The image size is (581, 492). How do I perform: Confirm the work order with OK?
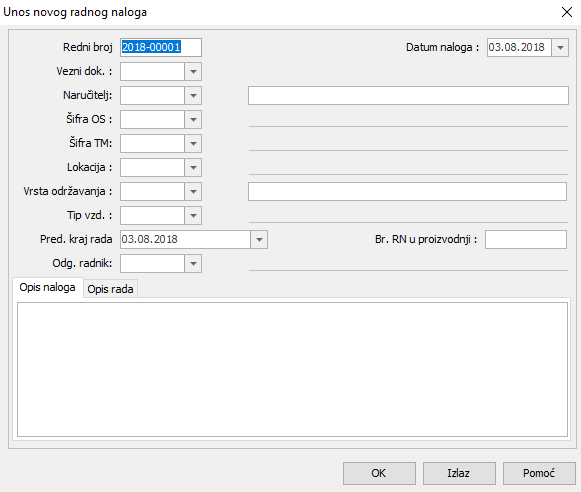pos(379,473)
